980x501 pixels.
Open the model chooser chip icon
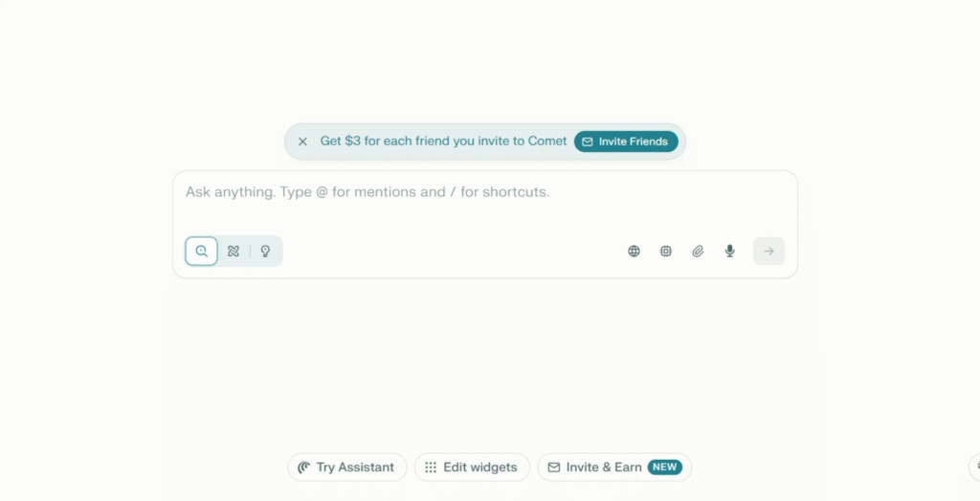click(666, 251)
